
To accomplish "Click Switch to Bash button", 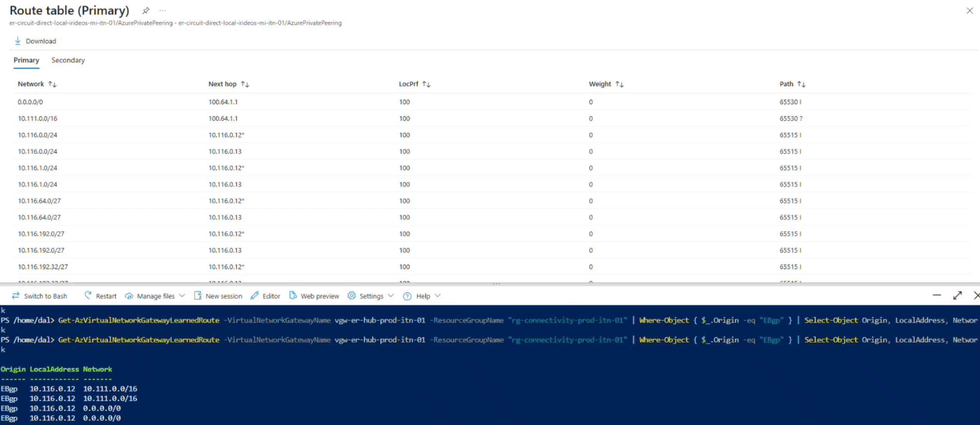I will pyautogui.click(x=40, y=296).
